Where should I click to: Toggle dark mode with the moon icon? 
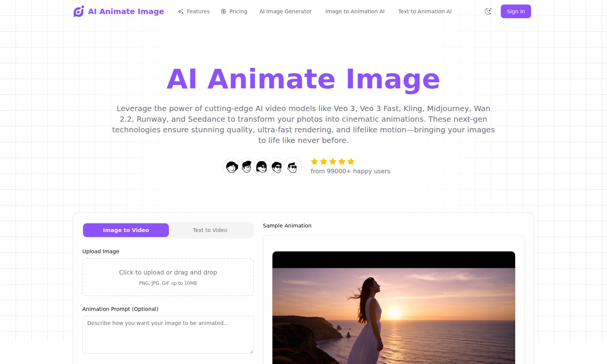point(488,11)
